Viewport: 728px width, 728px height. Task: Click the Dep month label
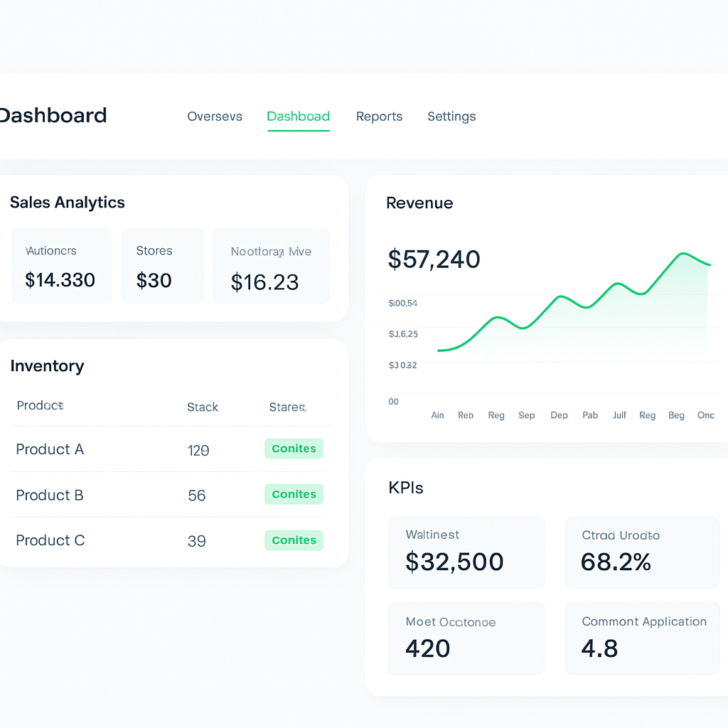pyautogui.click(x=559, y=415)
